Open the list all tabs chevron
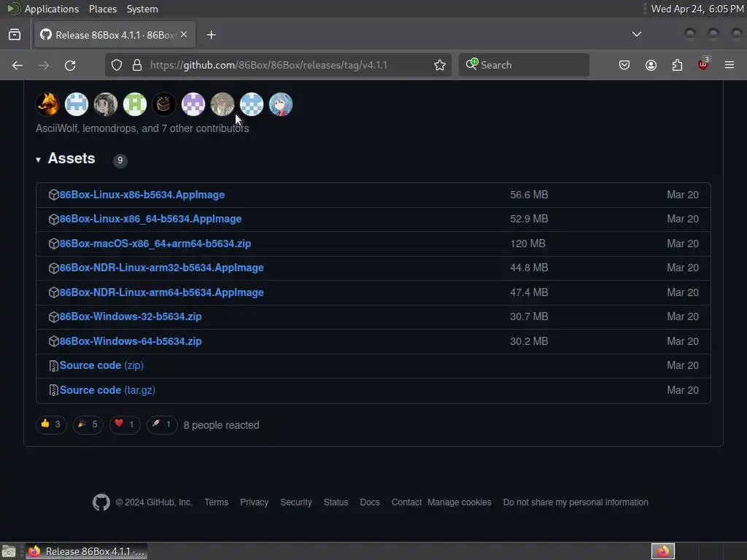Viewport: 747px width, 560px height. tap(636, 34)
